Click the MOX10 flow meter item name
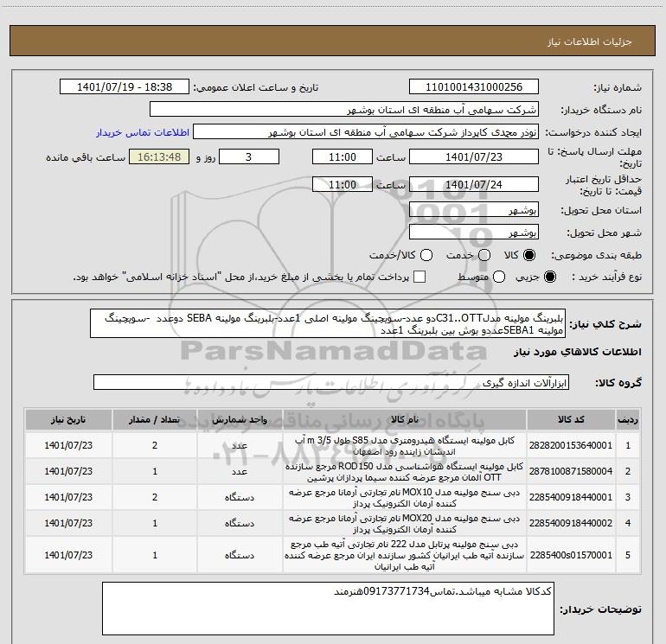This screenshot has width=666, height=644. pyautogui.click(x=405, y=498)
